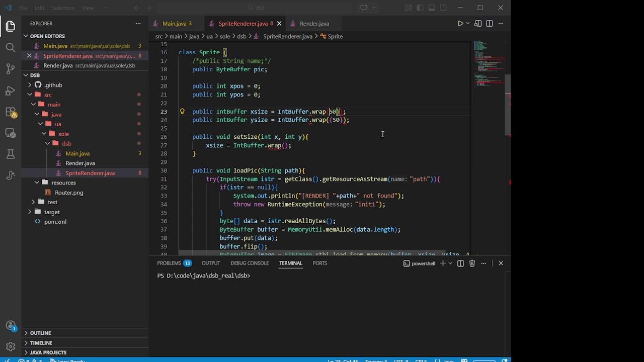Open Router.png in the explorer

[69, 193]
